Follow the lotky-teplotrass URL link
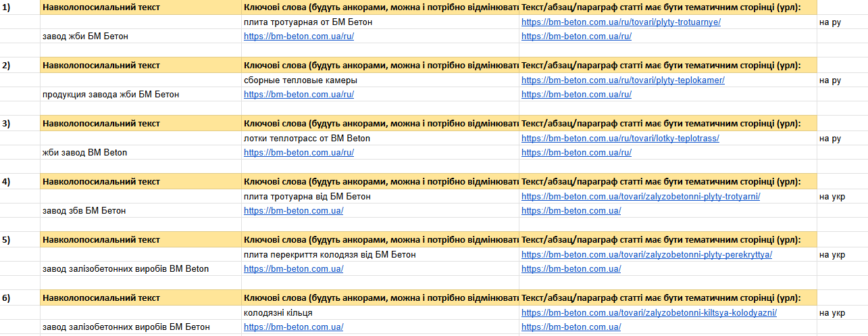This screenshot has height=336, width=868. click(x=620, y=139)
